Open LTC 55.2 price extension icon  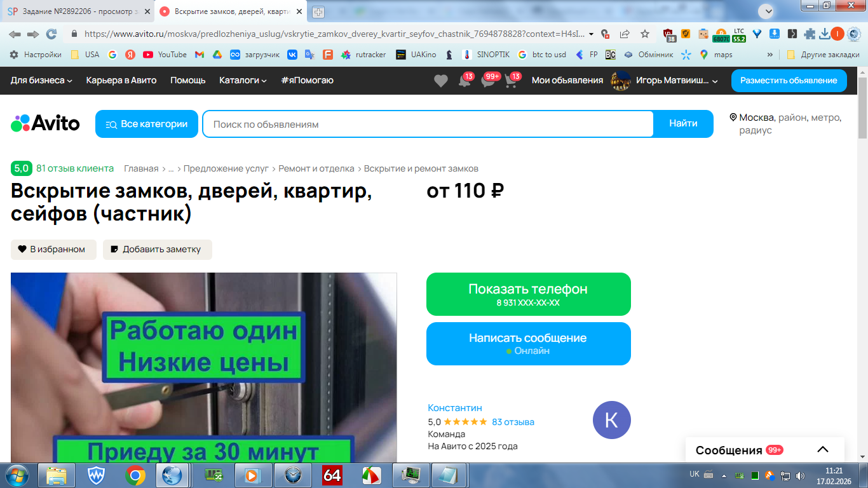738,34
